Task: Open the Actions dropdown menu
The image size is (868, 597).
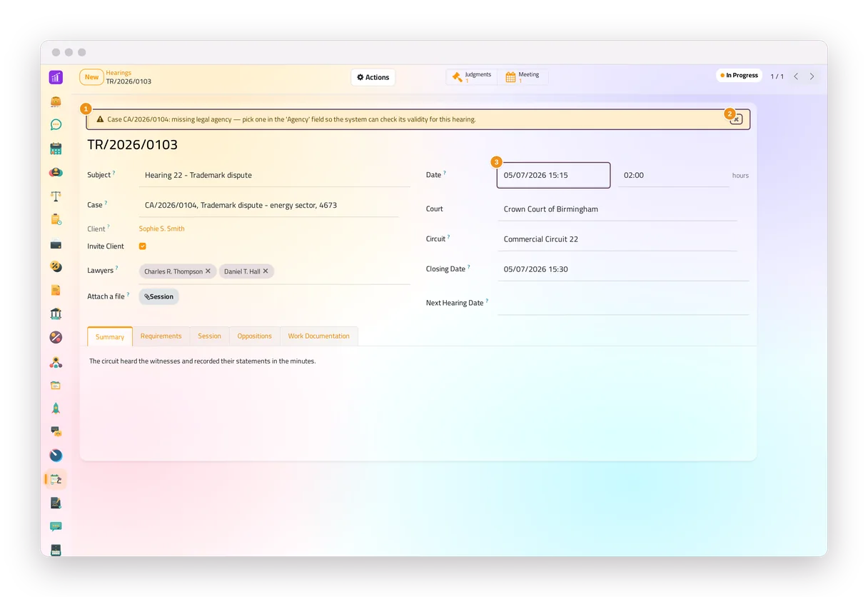Action: 373,77
